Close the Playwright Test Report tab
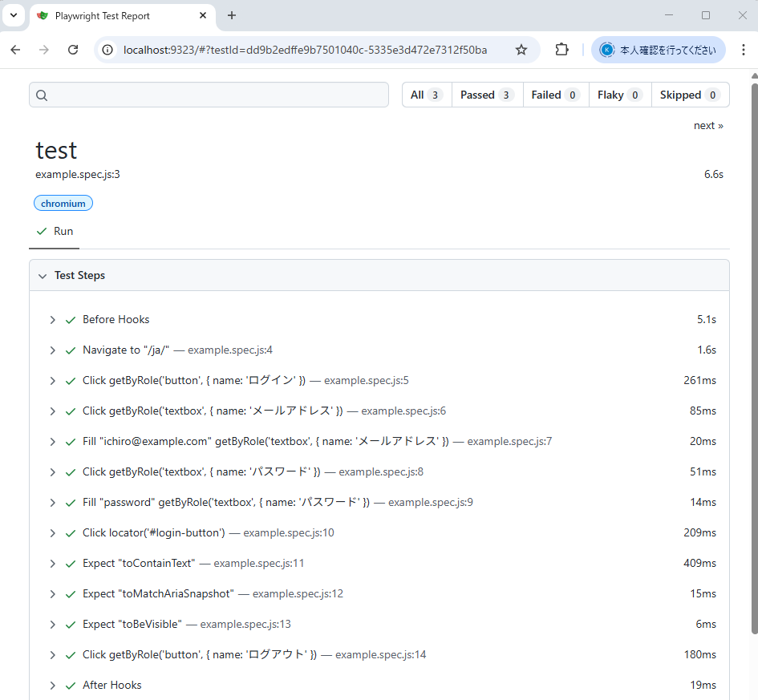758x700 pixels. click(x=203, y=15)
